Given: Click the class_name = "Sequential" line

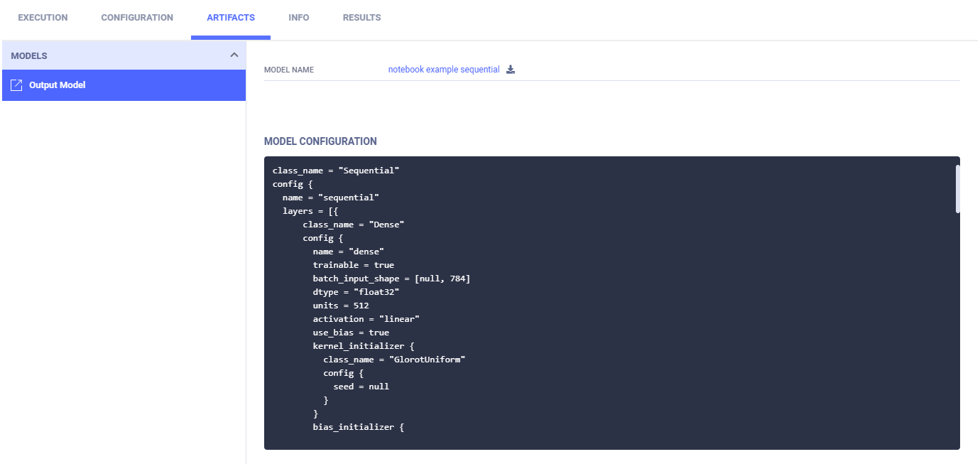Looking at the screenshot, I should [x=336, y=171].
